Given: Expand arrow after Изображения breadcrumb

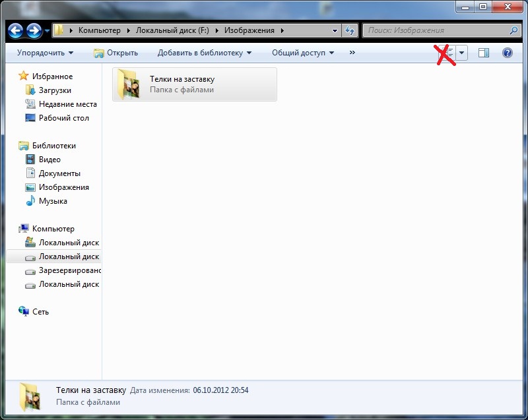Looking at the screenshot, I should coord(282,30).
